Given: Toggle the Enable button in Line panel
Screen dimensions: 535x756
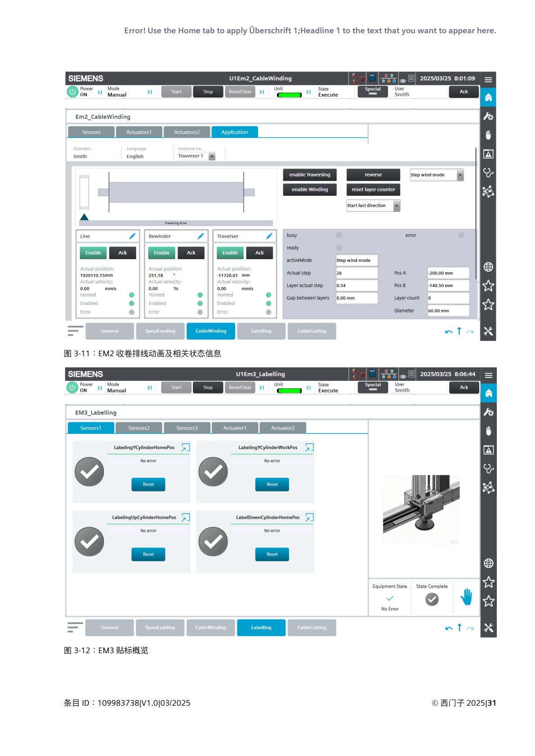Looking at the screenshot, I should tap(93, 253).
